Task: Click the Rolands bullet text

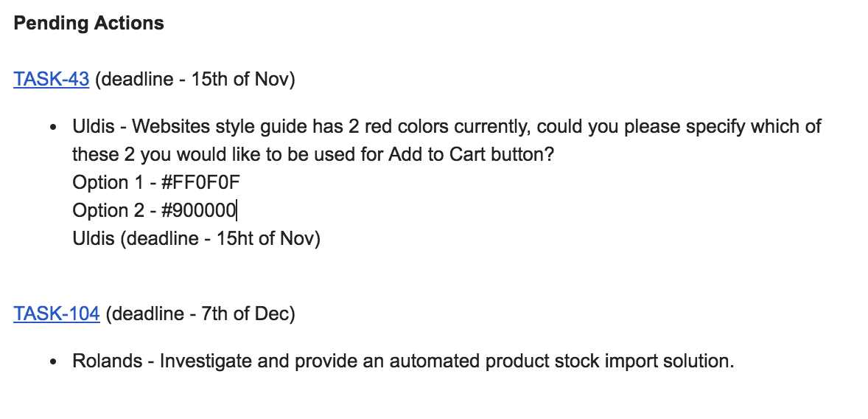Action: [403, 361]
